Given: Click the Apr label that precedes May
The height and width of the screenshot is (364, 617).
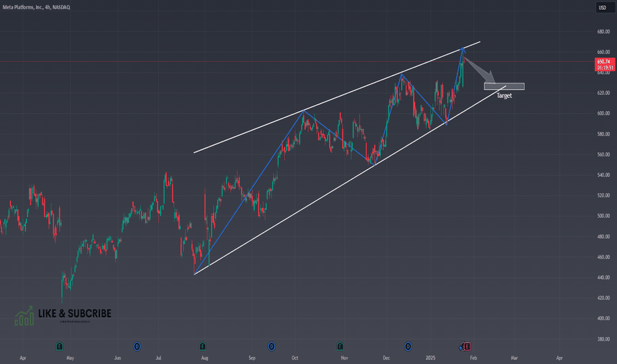Looking at the screenshot, I should coord(23,358).
